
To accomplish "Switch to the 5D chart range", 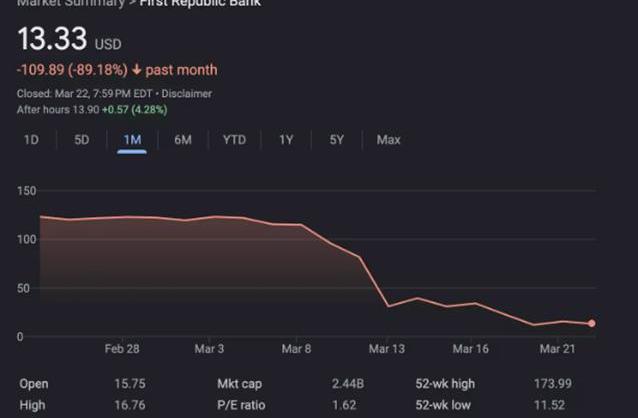I will pyautogui.click(x=82, y=140).
